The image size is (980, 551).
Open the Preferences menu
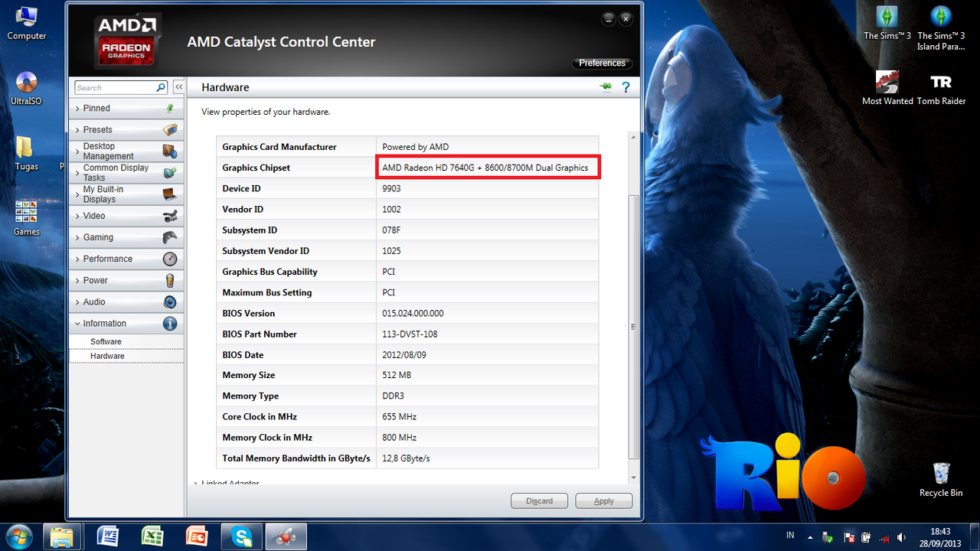[x=602, y=63]
